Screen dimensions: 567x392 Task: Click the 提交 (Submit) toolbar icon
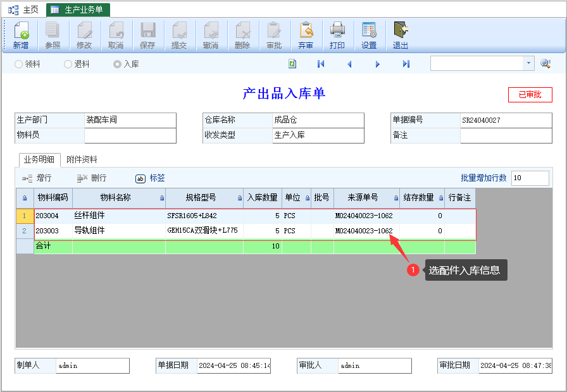tap(179, 35)
